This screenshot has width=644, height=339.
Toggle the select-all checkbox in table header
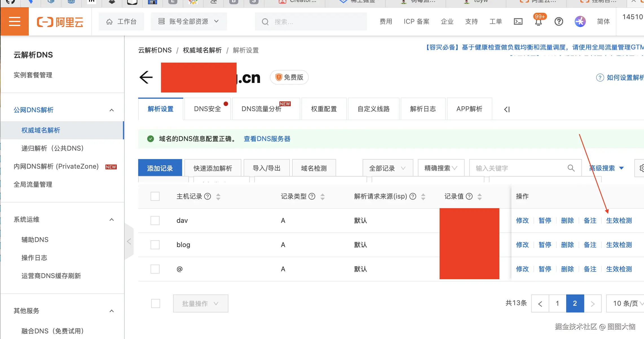pos(155,196)
